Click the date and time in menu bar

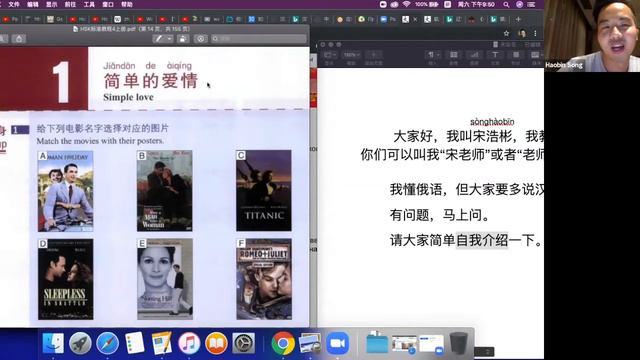pos(476,4)
